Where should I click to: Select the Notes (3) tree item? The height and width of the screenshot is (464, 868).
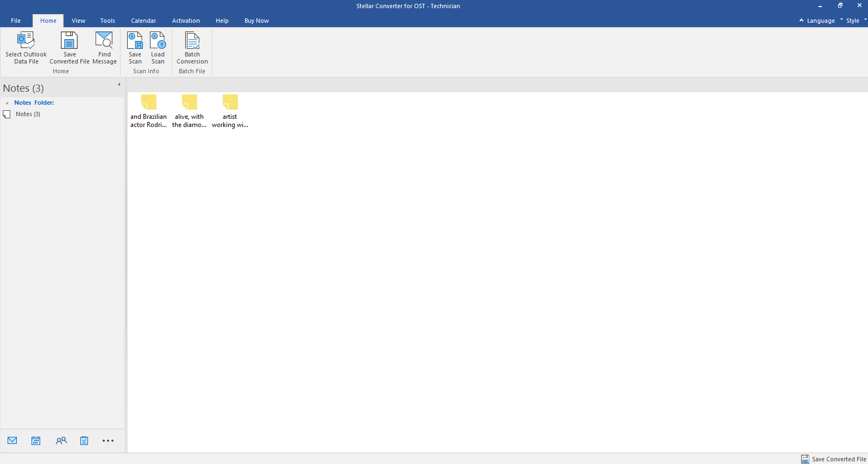[x=28, y=114]
